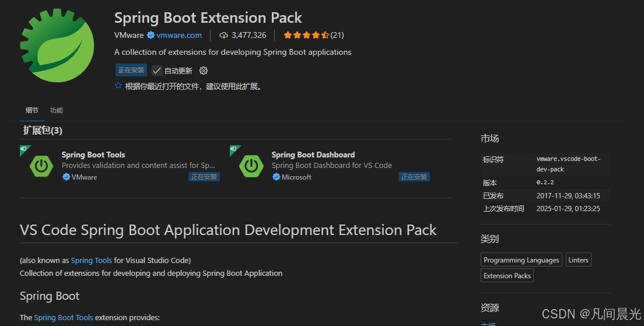Click the last release date 2025-01-29, 01:23:25

click(x=568, y=209)
